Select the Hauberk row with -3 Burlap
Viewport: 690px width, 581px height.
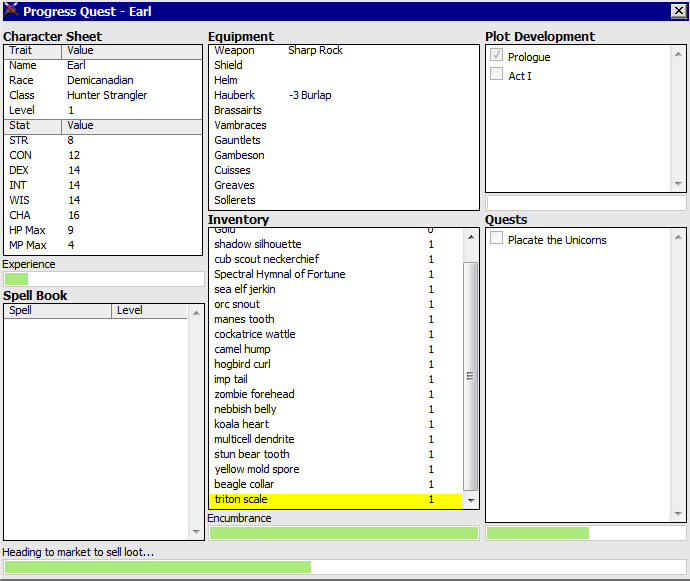(344, 95)
